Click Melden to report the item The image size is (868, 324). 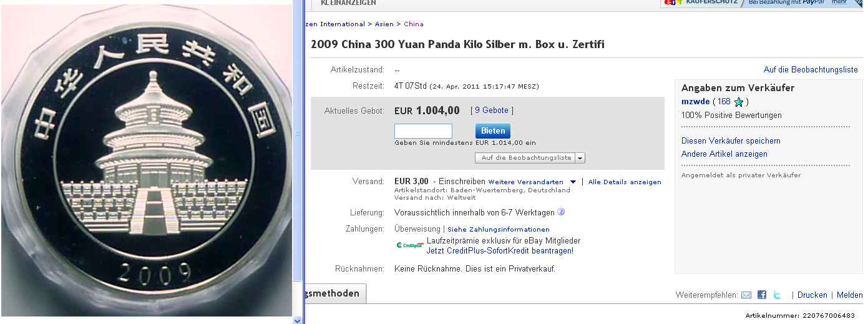(850, 295)
